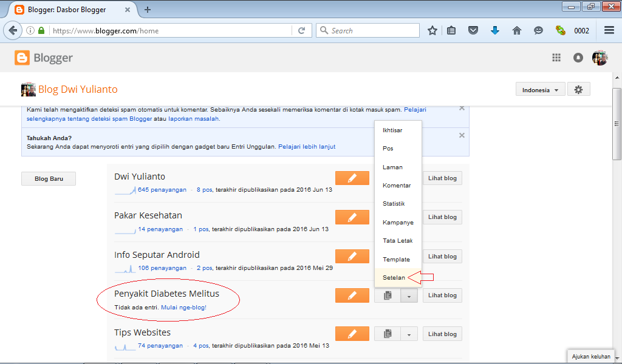
Task: Create new post for Penyakit Diabetes Melitus
Action: pos(352,295)
